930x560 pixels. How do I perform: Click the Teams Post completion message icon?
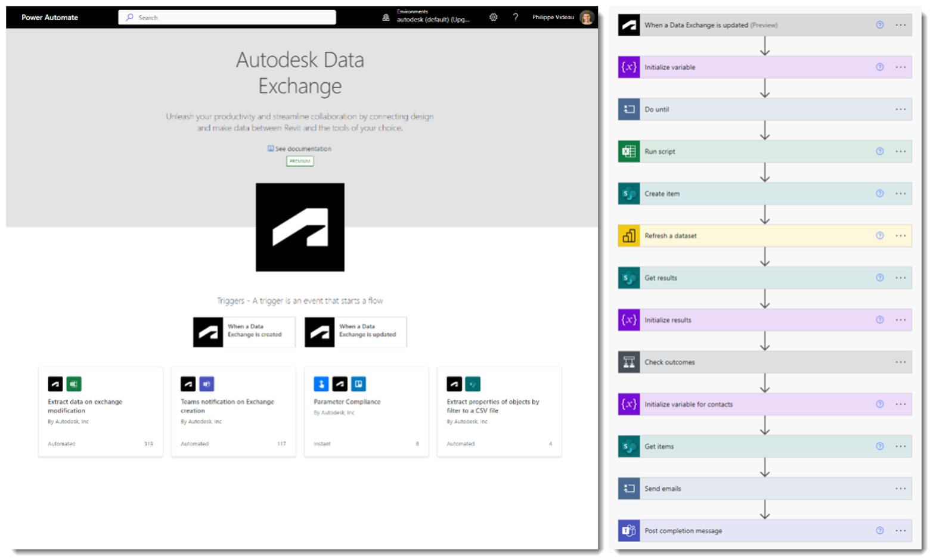click(x=629, y=531)
